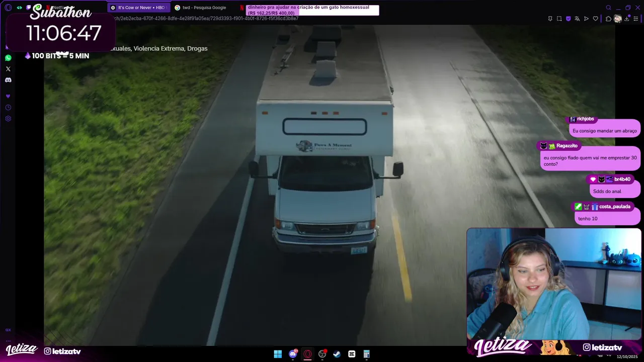This screenshot has width=644, height=362.
Task: Click the profile avatar in the toolbar
Action: (x=618, y=19)
